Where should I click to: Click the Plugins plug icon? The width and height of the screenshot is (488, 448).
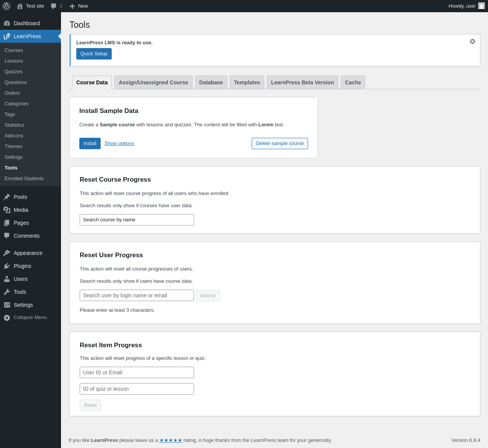(x=7, y=266)
